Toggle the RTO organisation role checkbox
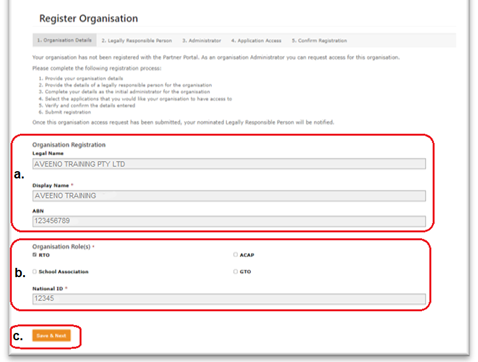Viewport: 478px width, 362px height. click(34, 255)
